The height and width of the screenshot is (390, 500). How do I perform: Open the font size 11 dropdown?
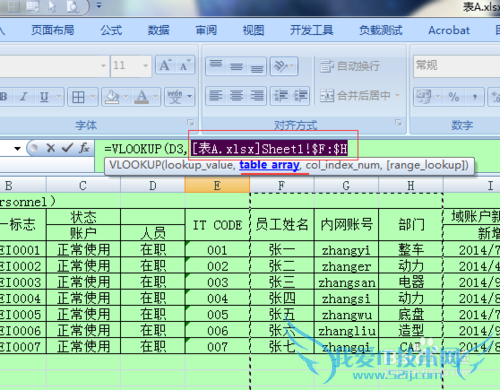point(145,65)
